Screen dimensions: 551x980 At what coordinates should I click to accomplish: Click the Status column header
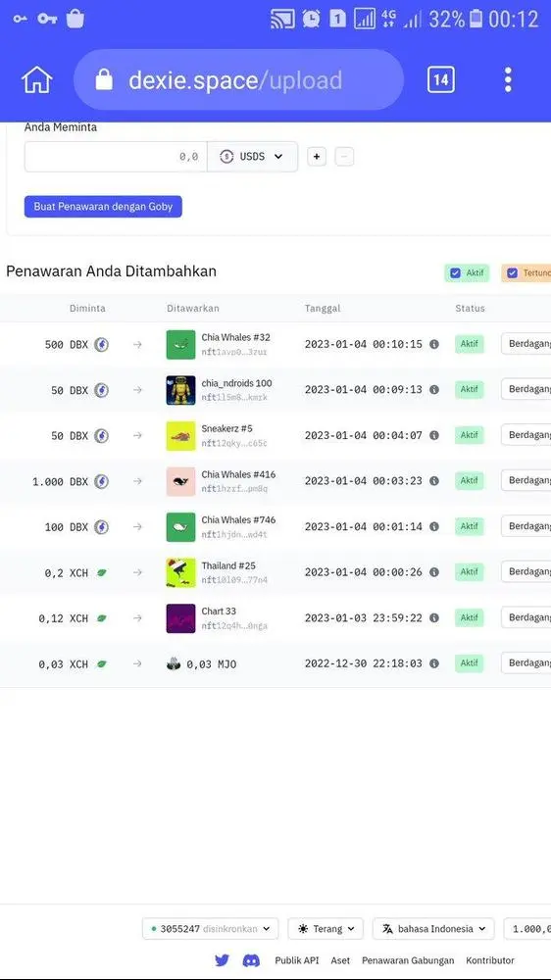tap(470, 308)
